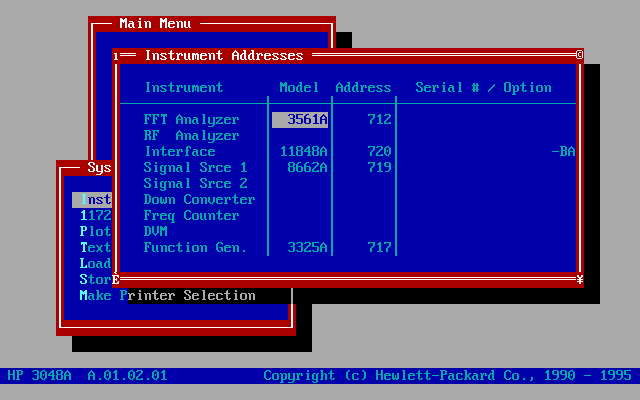Select the Down Converter row label

[200, 199]
